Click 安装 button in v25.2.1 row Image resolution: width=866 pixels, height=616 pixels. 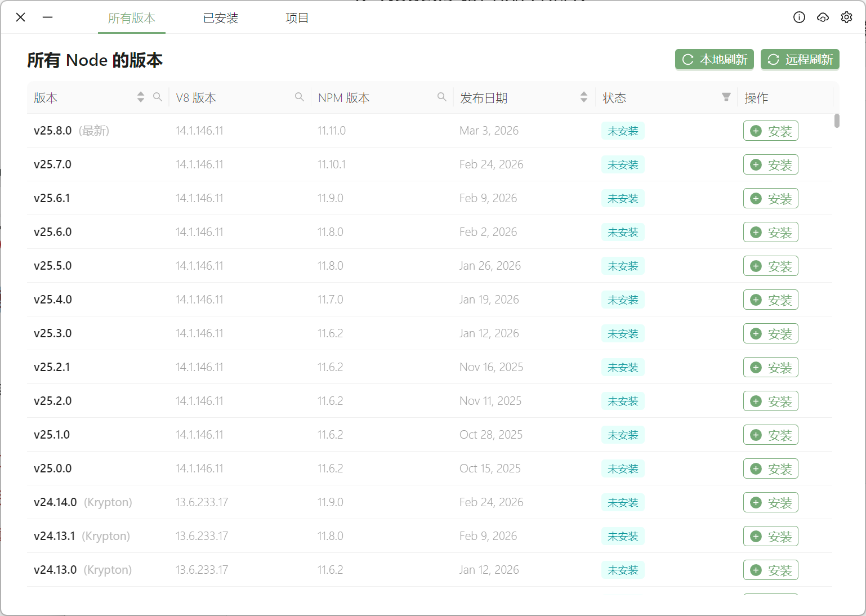point(771,367)
